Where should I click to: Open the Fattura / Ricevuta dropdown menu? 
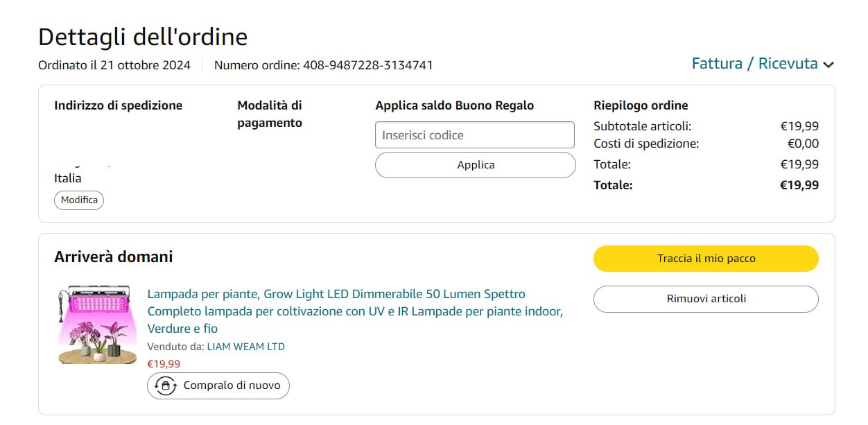(754, 64)
